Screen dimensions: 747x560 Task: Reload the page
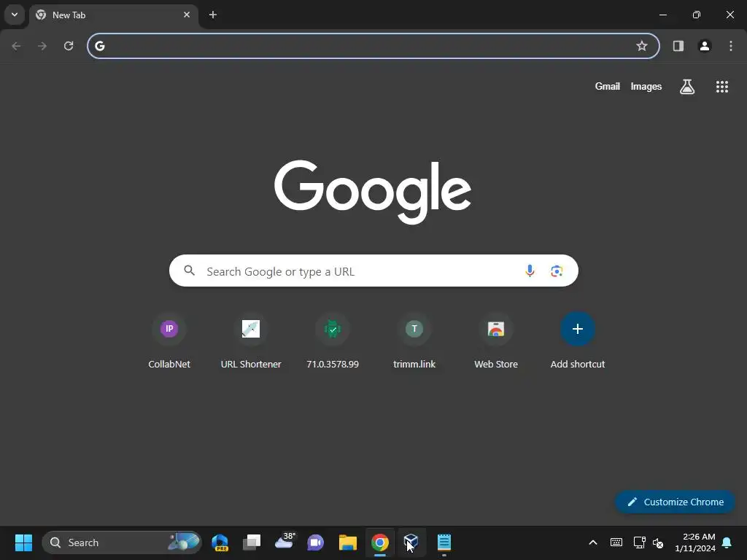[x=69, y=46]
